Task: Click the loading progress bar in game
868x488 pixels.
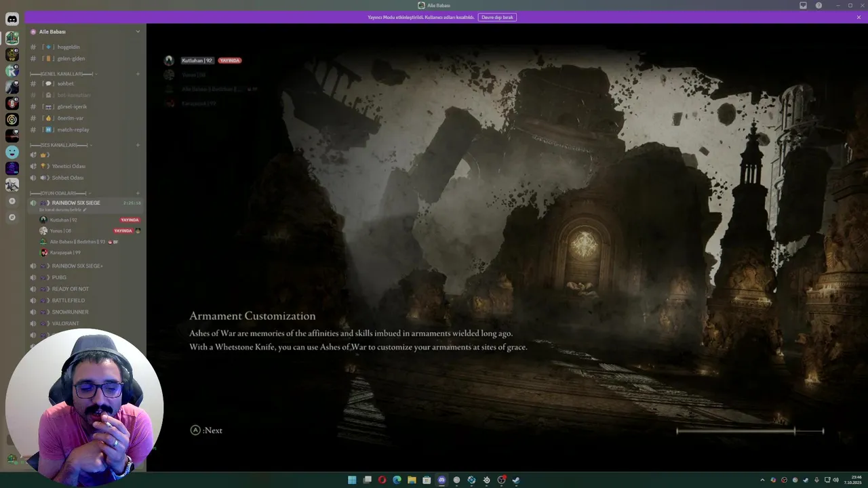Action: tap(750, 430)
